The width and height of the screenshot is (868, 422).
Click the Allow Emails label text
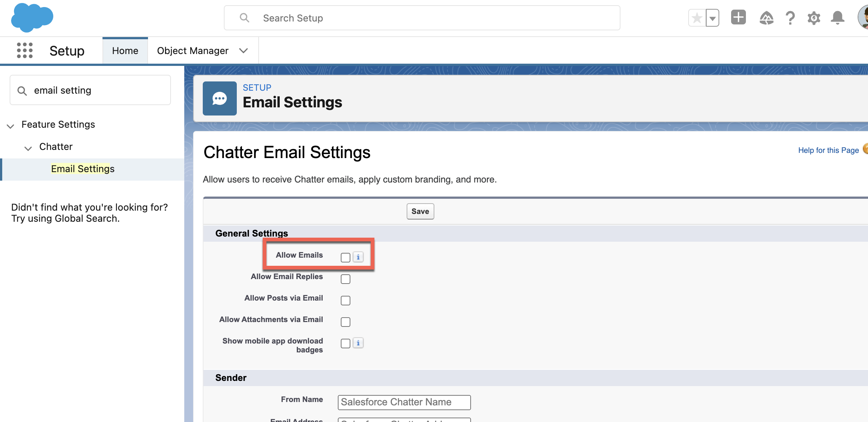pyautogui.click(x=299, y=255)
